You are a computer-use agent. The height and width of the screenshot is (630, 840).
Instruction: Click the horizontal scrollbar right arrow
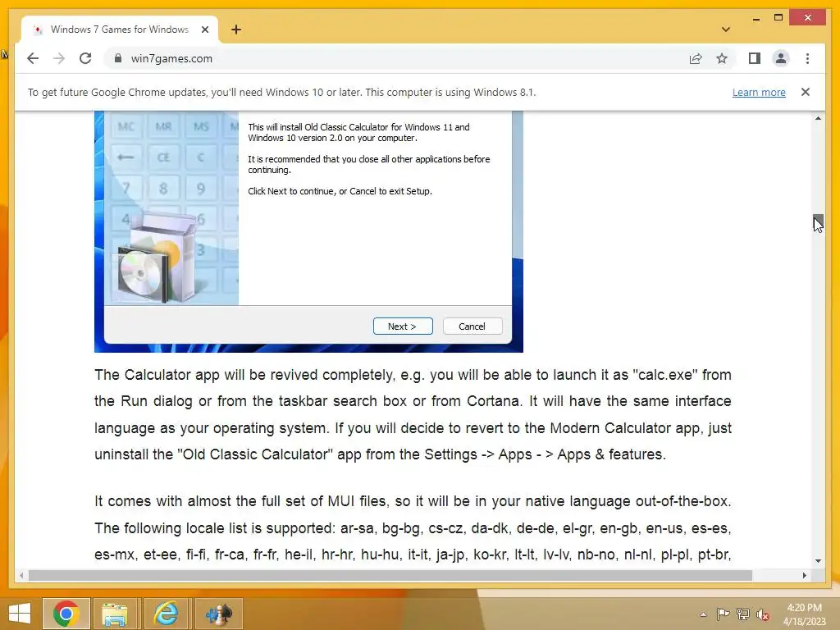tap(804, 575)
